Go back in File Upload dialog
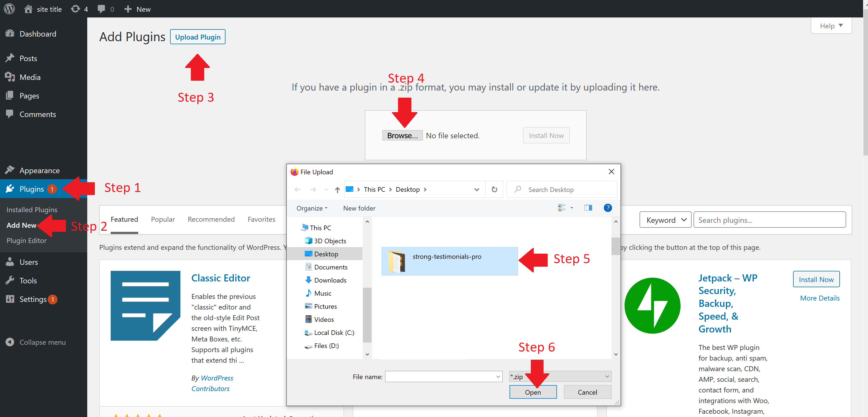 click(x=297, y=190)
